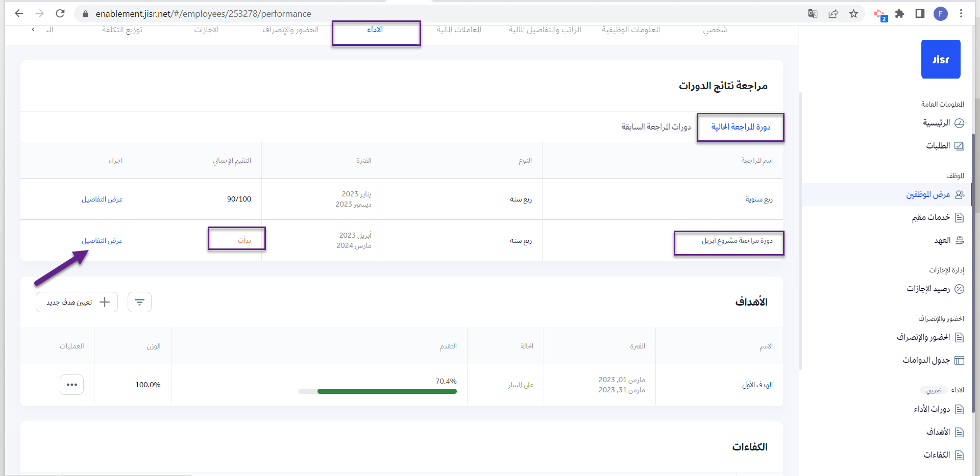The width and height of the screenshot is (980, 476).
Task: Switch to دورات المراجعة السابقة tab
Action: [x=656, y=127]
